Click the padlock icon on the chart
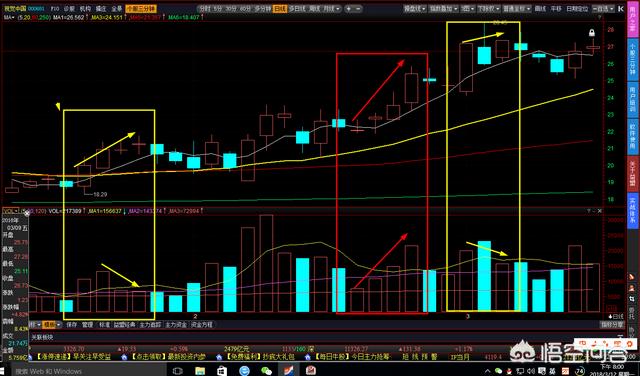The image size is (640, 376). click(591, 33)
